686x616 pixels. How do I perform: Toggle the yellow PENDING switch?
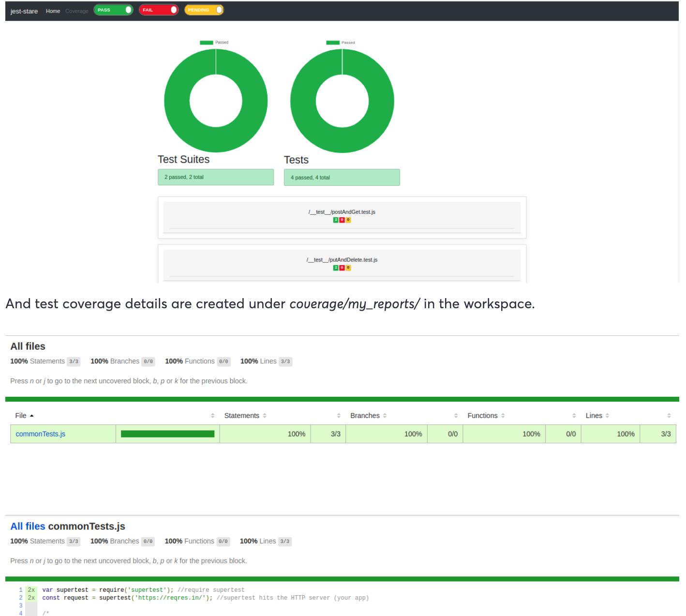click(204, 10)
